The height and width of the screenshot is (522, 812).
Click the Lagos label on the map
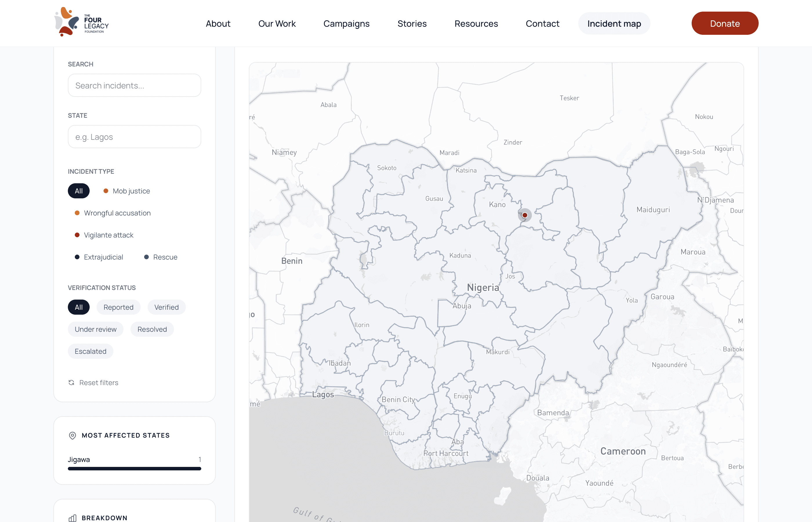pyautogui.click(x=323, y=395)
